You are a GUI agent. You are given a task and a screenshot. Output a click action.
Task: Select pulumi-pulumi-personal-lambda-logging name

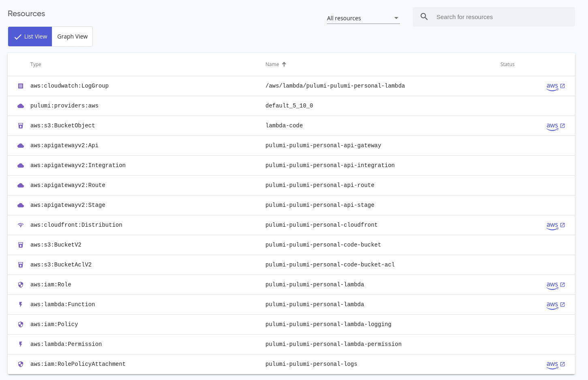[328, 324]
